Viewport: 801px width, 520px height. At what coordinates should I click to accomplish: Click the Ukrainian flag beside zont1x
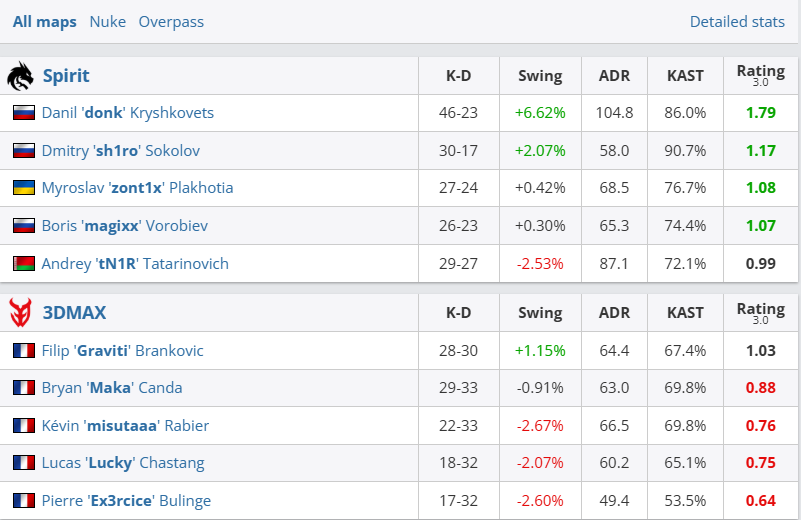coord(24,188)
